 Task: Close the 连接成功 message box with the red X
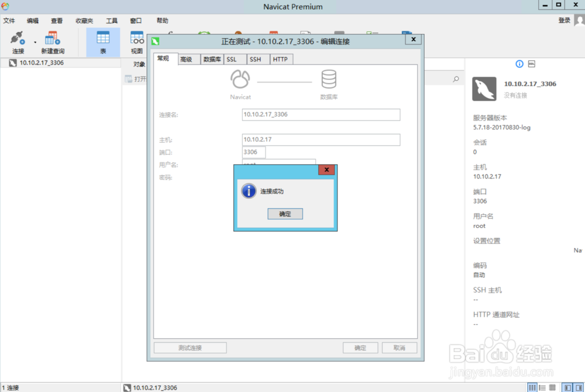tap(326, 170)
